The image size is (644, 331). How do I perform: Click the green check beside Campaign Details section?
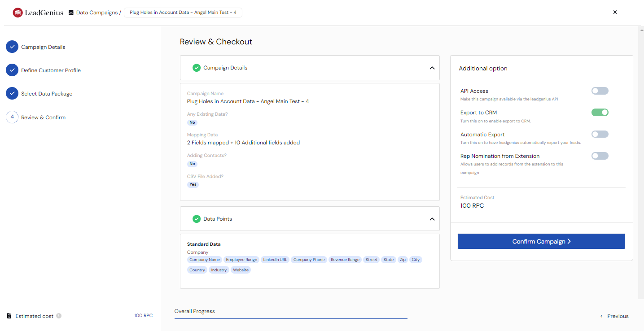(x=197, y=68)
